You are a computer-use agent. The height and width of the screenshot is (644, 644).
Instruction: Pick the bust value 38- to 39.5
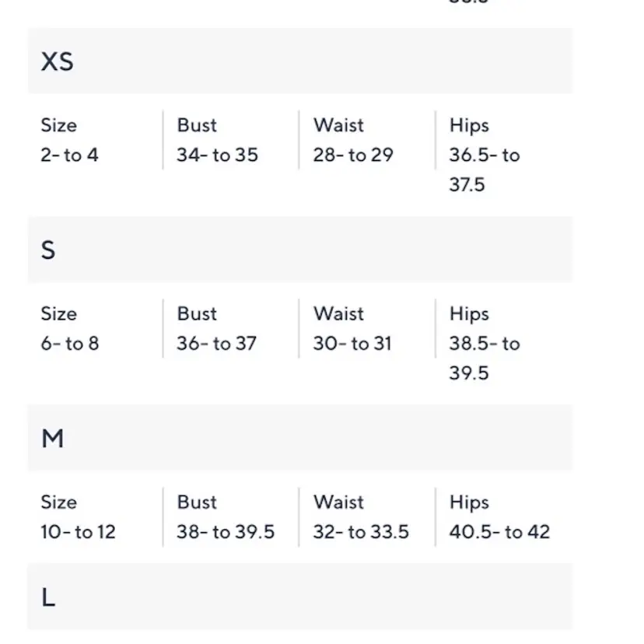[226, 532]
